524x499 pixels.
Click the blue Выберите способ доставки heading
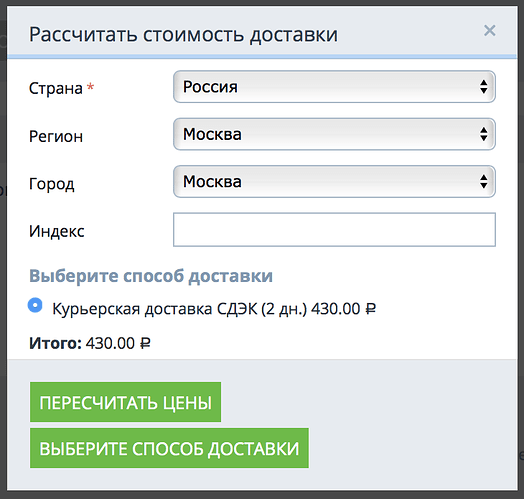pos(151,276)
